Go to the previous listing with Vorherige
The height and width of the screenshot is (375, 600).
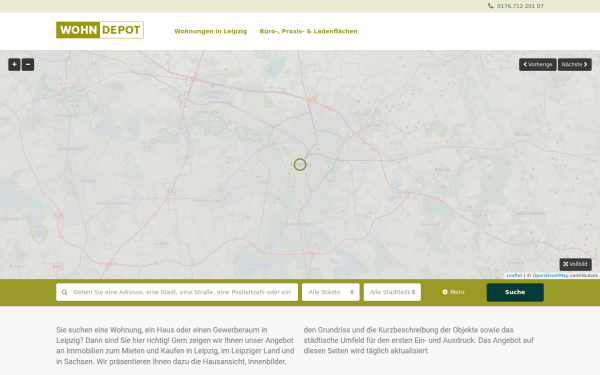point(538,64)
